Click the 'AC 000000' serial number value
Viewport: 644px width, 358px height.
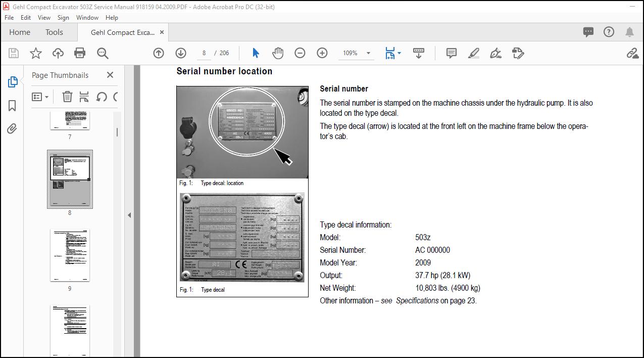[432, 250]
